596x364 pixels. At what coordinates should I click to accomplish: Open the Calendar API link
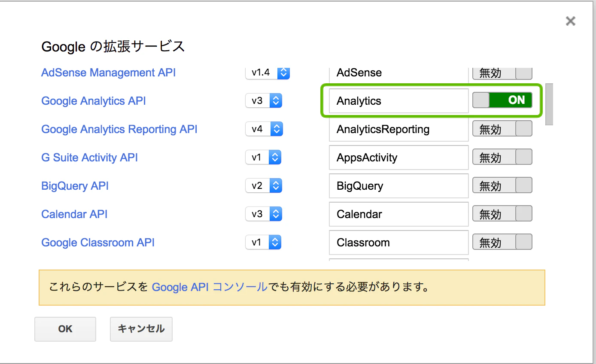(74, 214)
